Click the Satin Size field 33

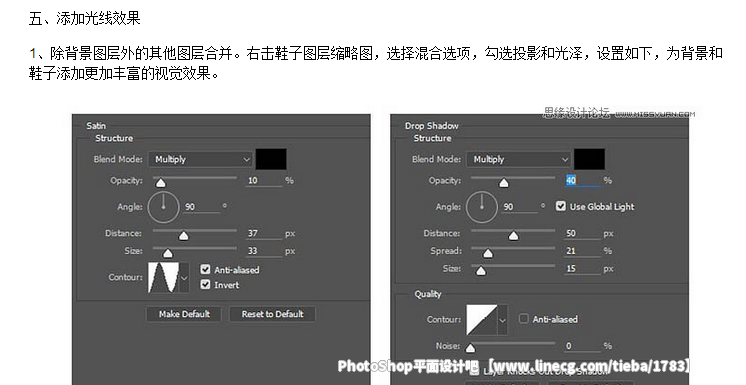pyautogui.click(x=264, y=251)
